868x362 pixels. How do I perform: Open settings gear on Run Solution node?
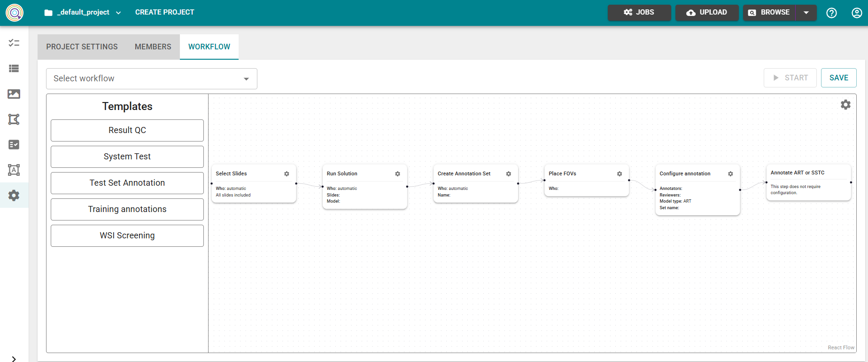pos(397,174)
